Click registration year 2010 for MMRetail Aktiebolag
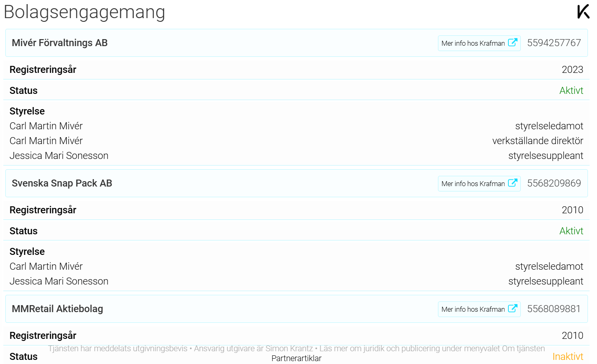Image resolution: width=597 pixels, height=364 pixels. click(572, 336)
